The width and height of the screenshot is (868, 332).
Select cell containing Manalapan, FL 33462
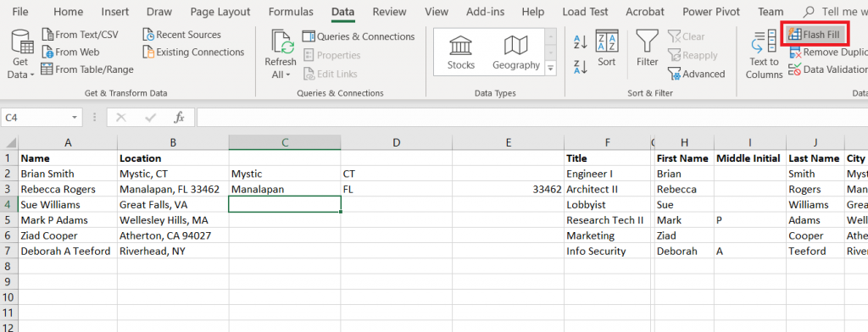pos(173,189)
